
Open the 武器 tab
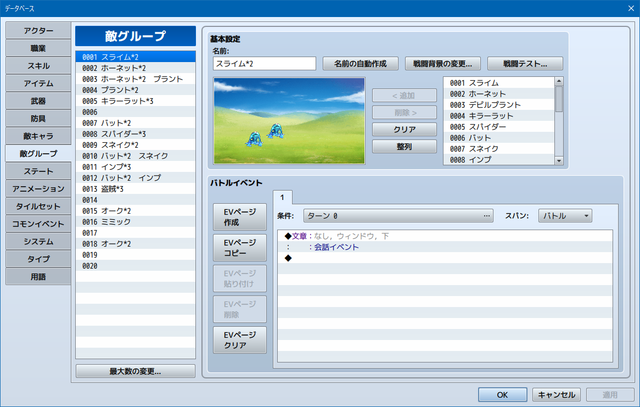click(38, 101)
